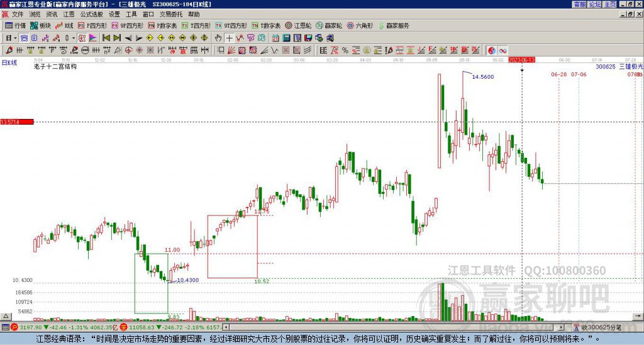The width and height of the screenshot is (644, 345).
Task: Open the 赢家轮 tool
Action: point(329,25)
